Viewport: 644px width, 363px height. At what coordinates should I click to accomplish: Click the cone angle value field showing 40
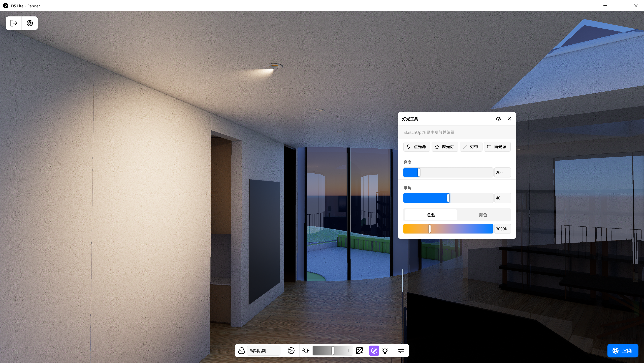coord(502,198)
